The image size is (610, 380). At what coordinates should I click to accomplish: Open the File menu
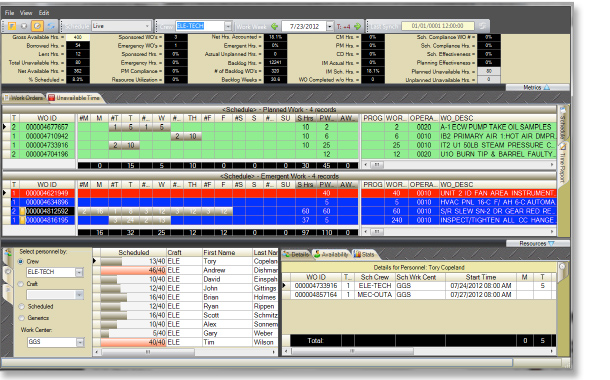click(x=9, y=13)
